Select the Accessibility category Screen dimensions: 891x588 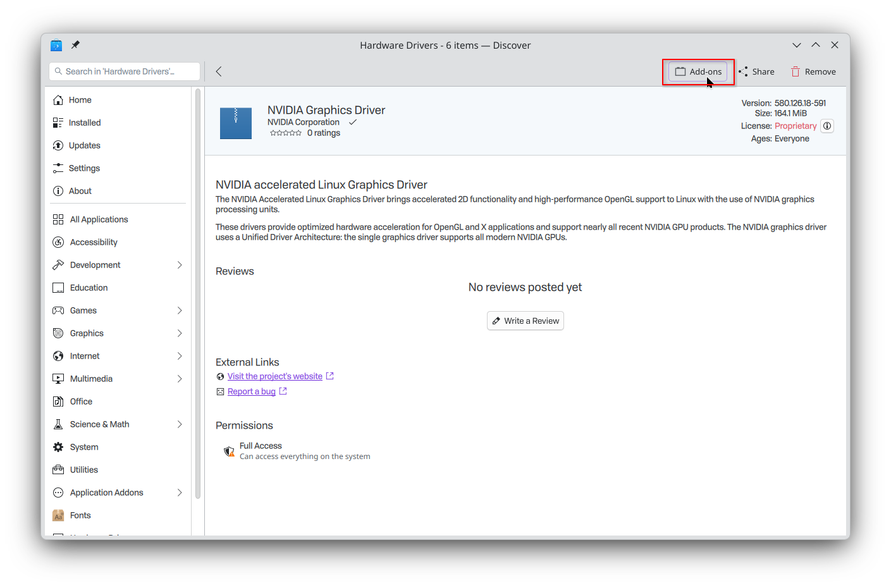pyautogui.click(x=94, y=242)
